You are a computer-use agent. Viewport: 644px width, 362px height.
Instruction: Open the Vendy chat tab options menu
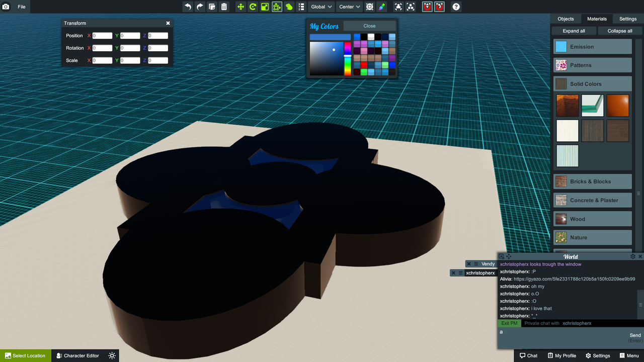click(x=476, y=264)
